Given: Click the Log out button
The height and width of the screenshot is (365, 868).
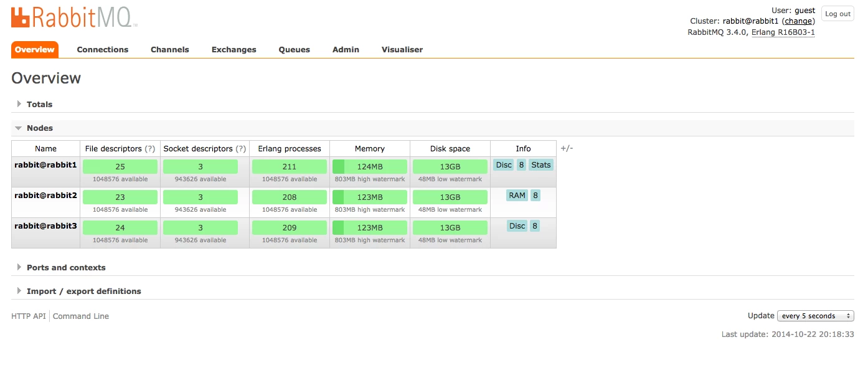Looking at the screenshot, I should [837, 14].
